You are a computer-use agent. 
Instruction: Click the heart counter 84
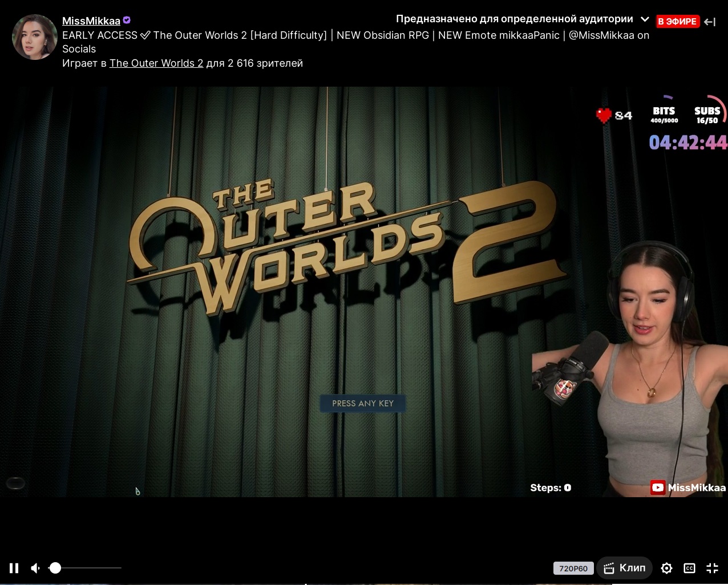point(614,116)
